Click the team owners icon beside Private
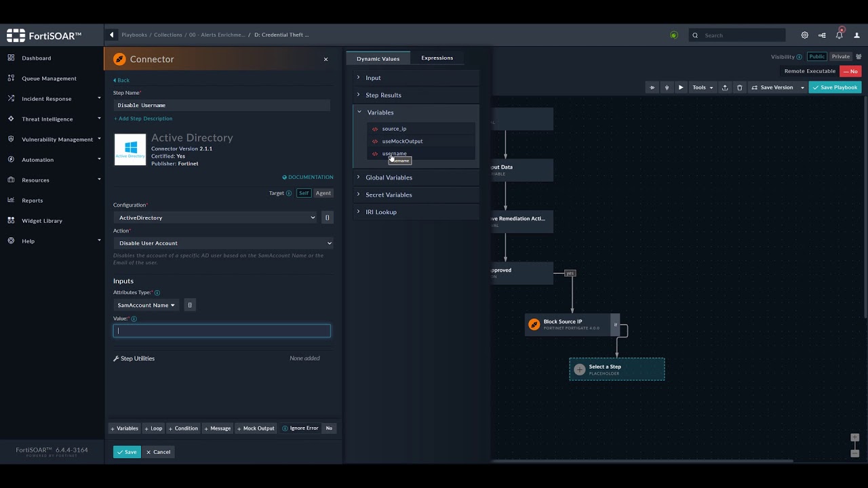The height and width of the screenshot is (488, 868). [858, 57]
